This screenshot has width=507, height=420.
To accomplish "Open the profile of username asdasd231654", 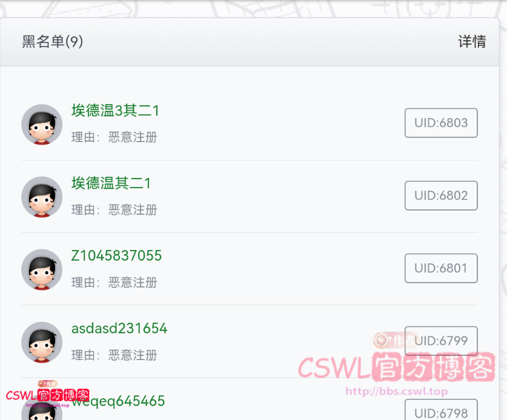I will coord(119,328).
